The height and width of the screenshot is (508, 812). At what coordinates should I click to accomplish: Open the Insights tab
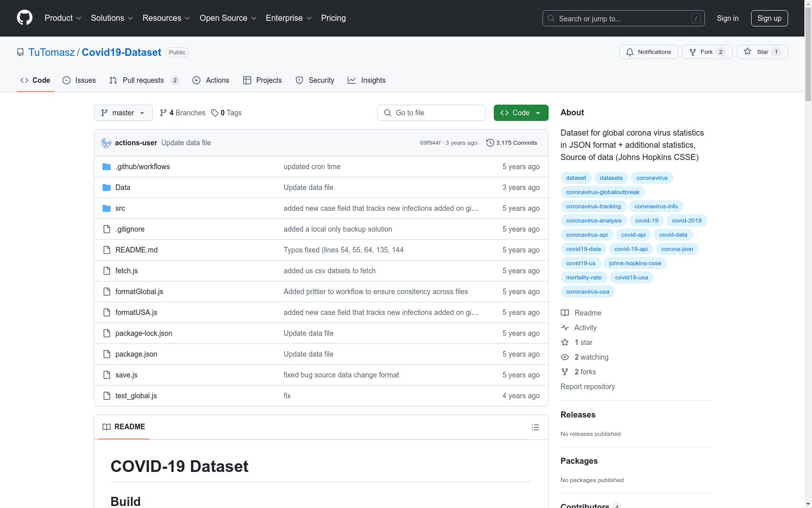pos(366,80)
